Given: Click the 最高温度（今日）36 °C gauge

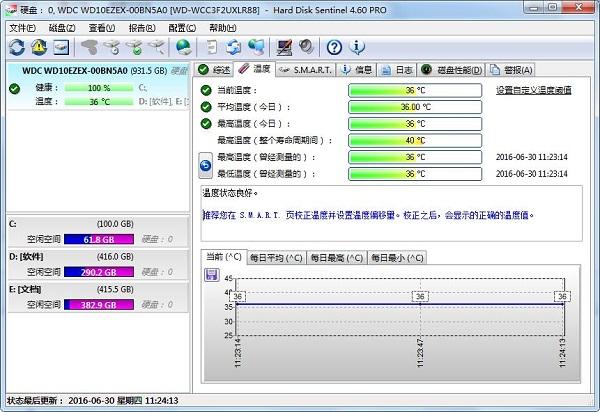Looking at the screenshot, I should 415,124.
